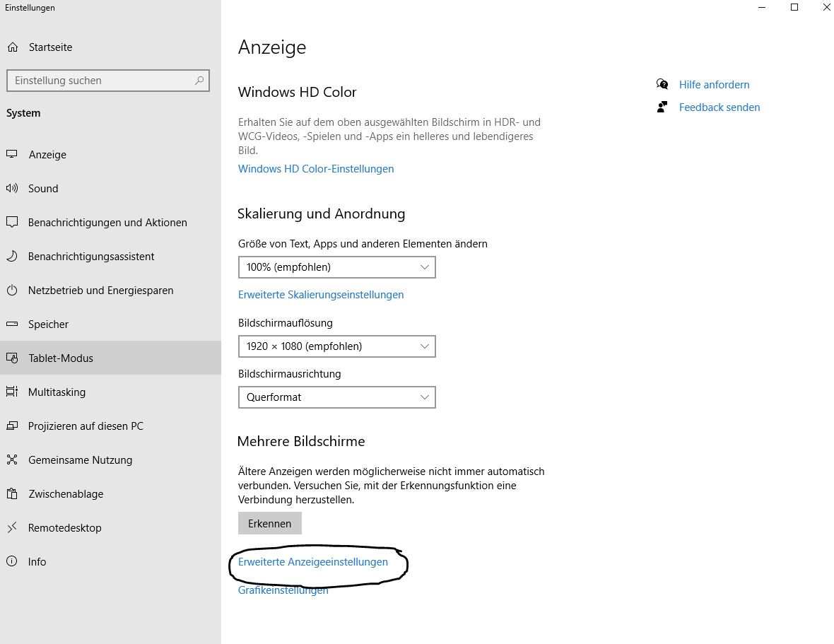Click the Windows HD Color heading
The height and width of the screenshot is (644, 834).
tap(298, 92)
